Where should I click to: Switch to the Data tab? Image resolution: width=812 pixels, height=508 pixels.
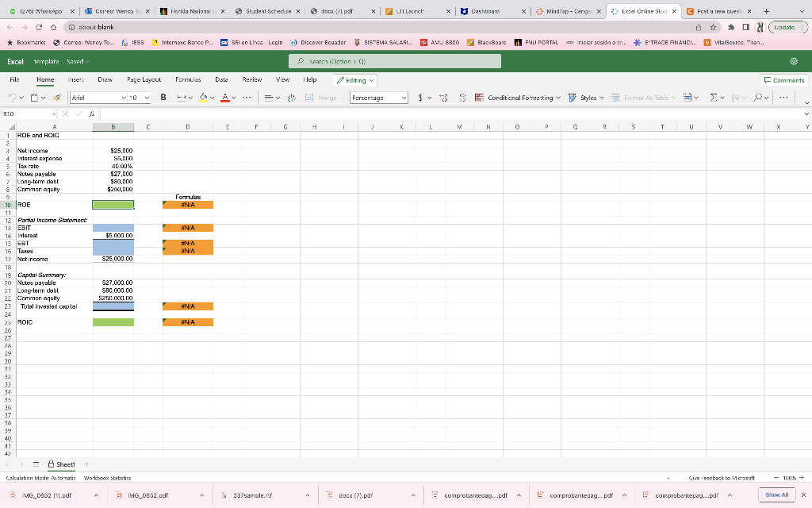pyautogui.click(x=222, y=79)
